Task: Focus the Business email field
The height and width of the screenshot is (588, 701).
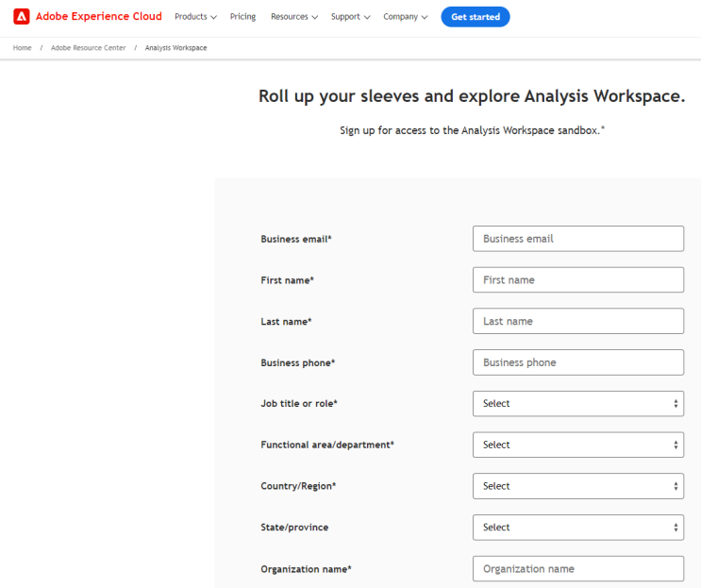Action: click(578, 239)
